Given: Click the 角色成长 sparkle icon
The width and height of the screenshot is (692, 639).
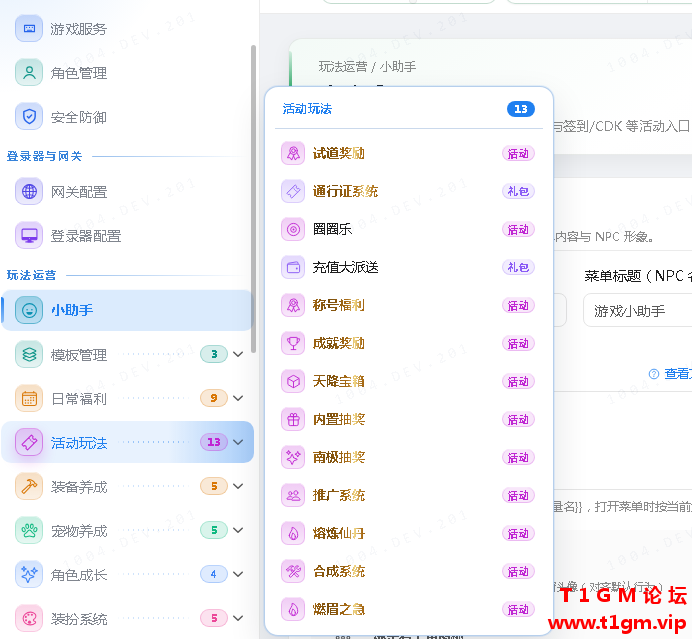Looking at the screenshot, I should coord(29,575).
